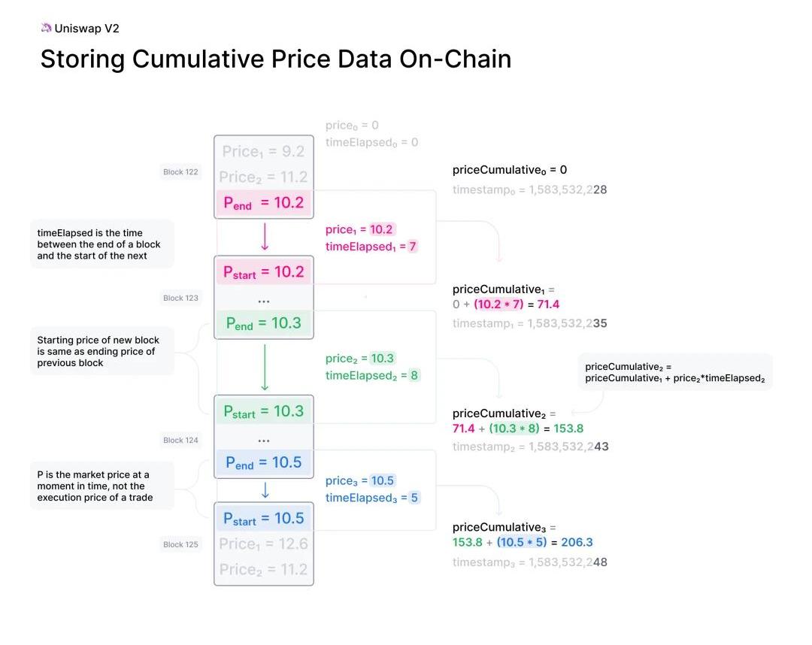Click the priceCumulative₂ formula note box
Image resolution: width=812 pixels, height=645 pixels.
click(x=674, y=372)
